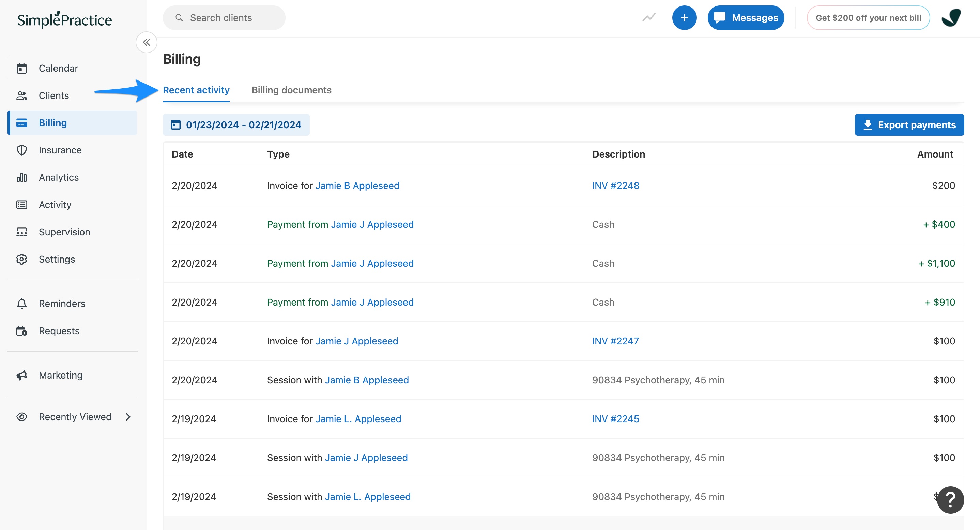This screenshot has height=530, width=980.
Task: Open Jamie J Appleseed in the 2/19 session row
Action: (x=366, y=458)
